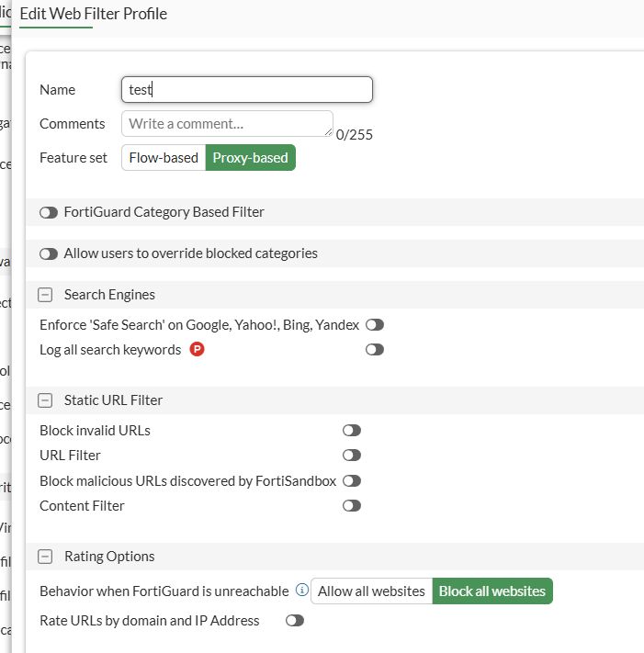This screenshot has width=644, height=653.
Task: Select Proxy-based feature set
Action: (x=250, y=158)
